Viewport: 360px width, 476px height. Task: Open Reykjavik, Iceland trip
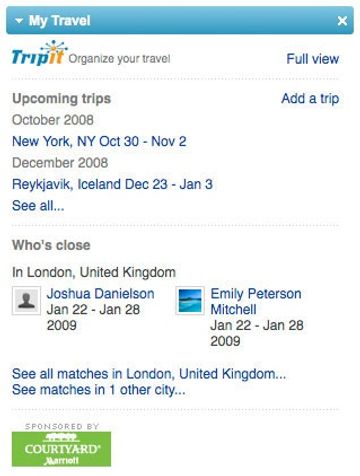coord(112,184)
